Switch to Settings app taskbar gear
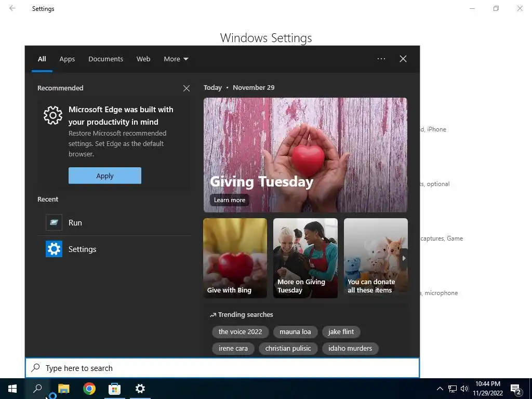Viewport: 532px width, 399px height. click(140, 389)
